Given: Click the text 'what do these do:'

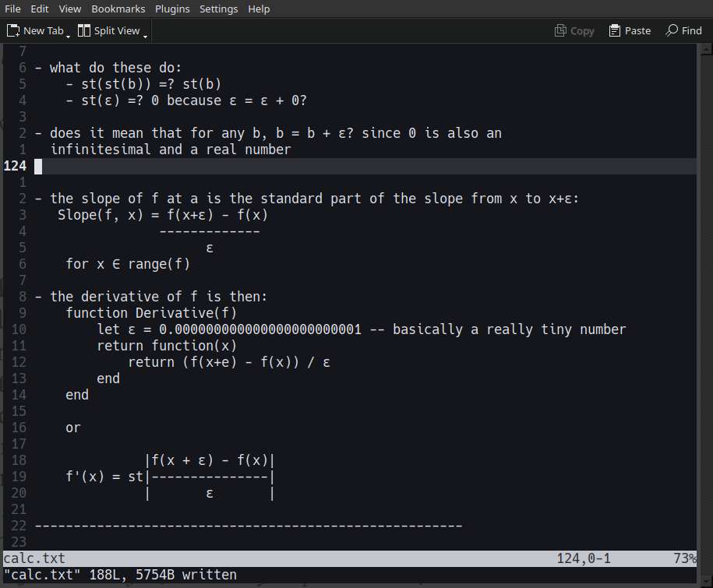Looking at the screenshot, I should click(115, 68).
